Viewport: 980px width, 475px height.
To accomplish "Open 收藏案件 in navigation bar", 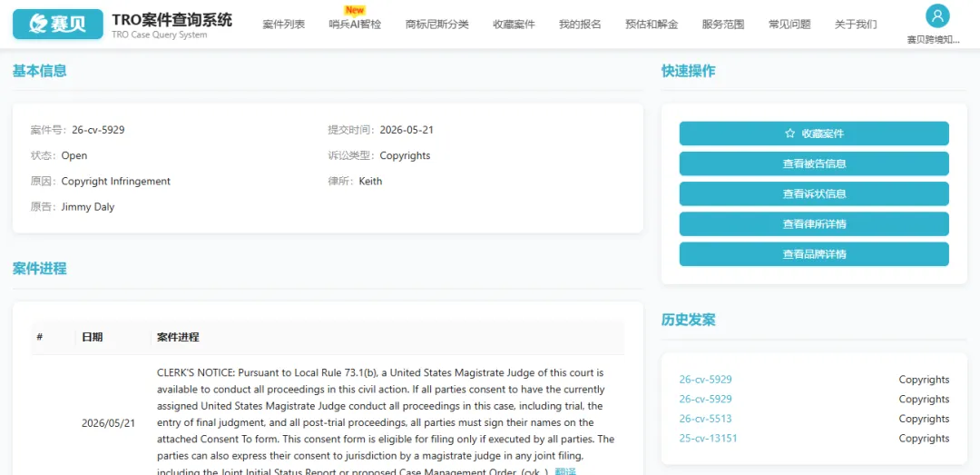I will tap(514, 25).
